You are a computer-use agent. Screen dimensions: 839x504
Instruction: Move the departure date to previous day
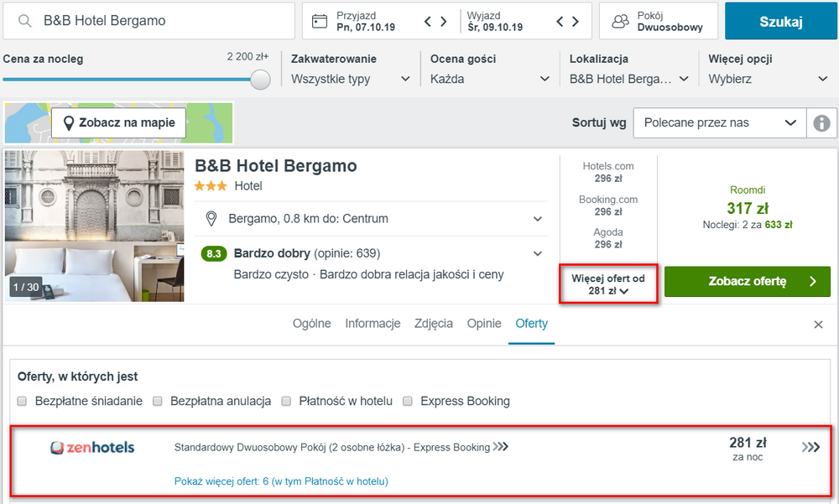(560, 22)
